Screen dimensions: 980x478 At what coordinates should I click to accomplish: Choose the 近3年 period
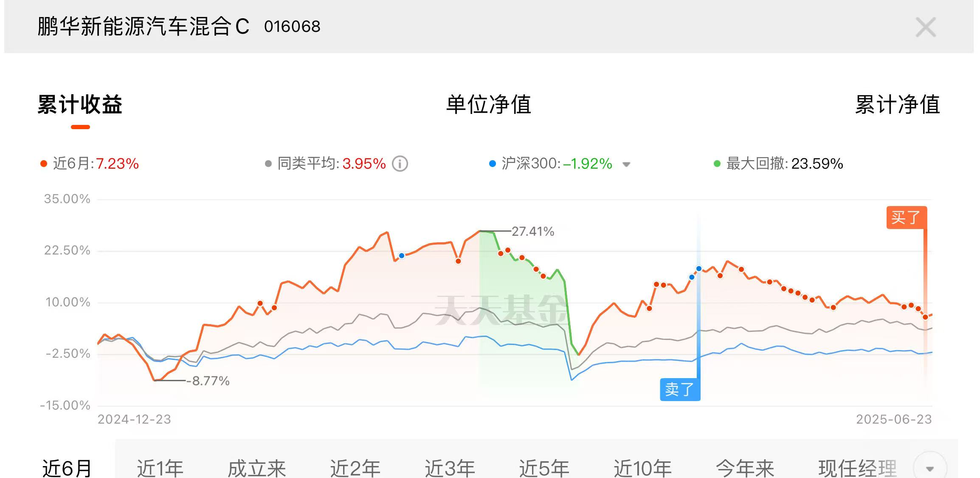[x=450, y=468]
